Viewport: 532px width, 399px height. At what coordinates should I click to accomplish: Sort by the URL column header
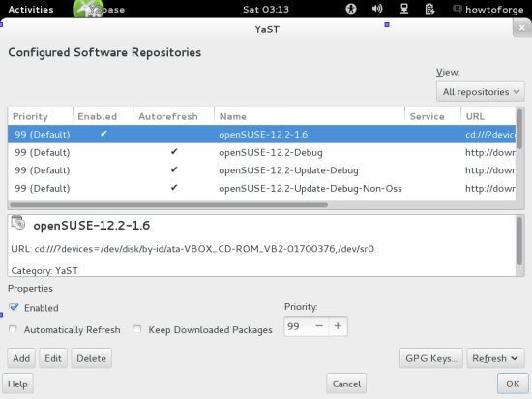coord(488,116)
